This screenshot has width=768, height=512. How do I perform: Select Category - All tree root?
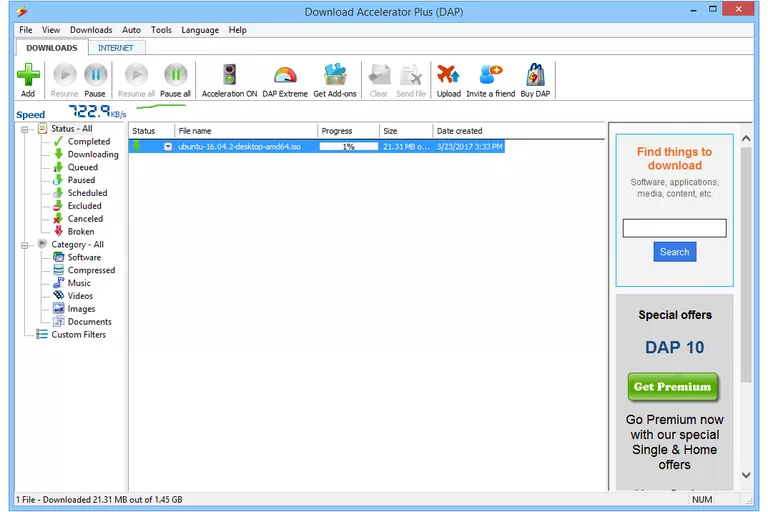coord(77,244)
